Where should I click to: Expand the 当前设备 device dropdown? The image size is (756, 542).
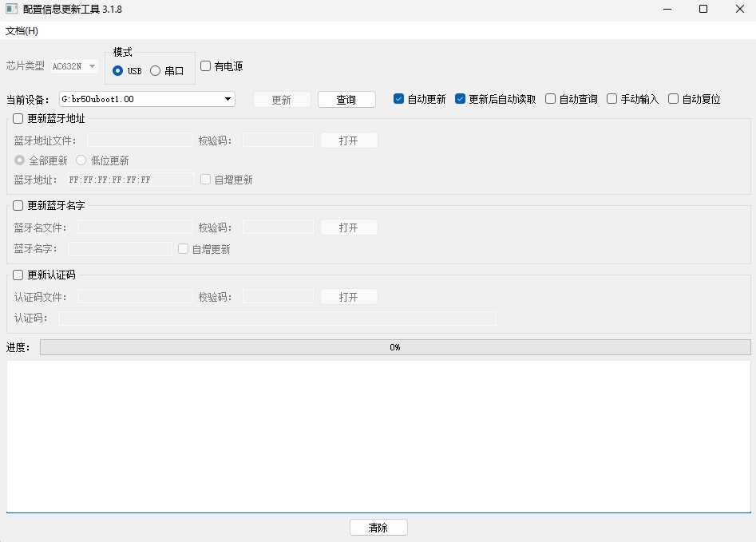228,99
